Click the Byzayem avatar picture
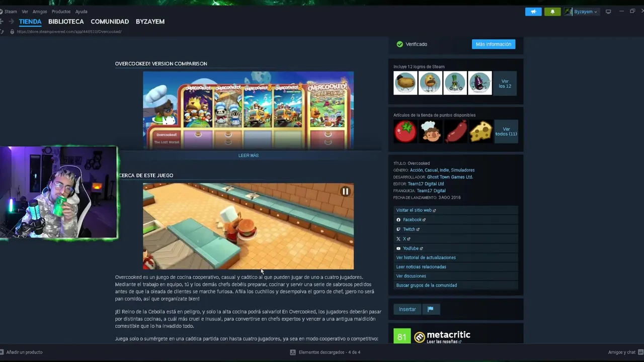The height and width of the screenshot is (362, 644). pyautogui.click(x=568, y=12)
